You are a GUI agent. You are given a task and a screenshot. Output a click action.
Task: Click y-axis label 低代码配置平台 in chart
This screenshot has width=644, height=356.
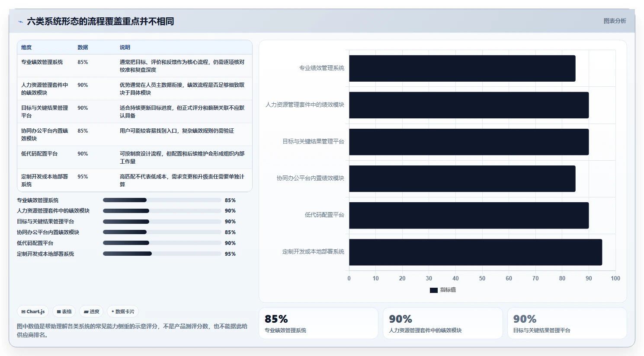coord(324,215)
